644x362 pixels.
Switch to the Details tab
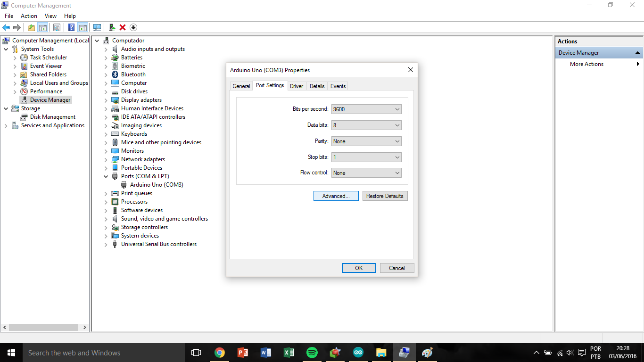coord(317,86)
